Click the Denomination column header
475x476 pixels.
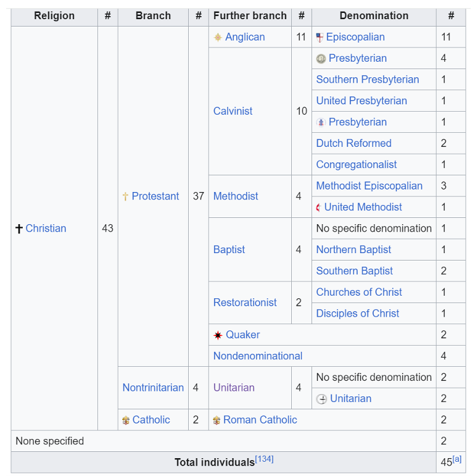(374, 15)
